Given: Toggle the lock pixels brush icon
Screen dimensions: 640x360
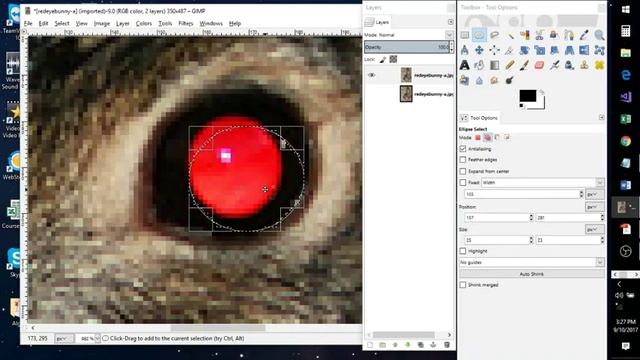Looking at the screenshot, I should pos(382,60).
